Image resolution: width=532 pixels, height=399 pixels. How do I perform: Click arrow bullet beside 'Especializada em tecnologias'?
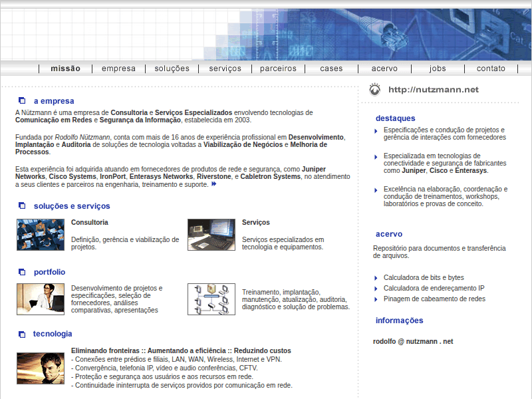click(x=376, y=157)
